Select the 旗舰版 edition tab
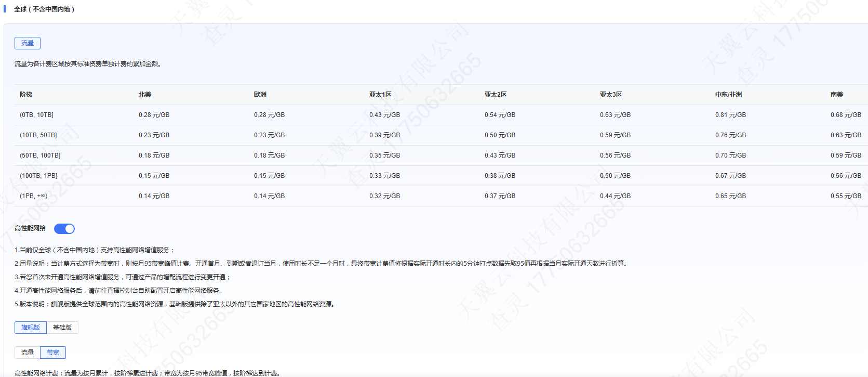The height and width of the screenshot is (377, 868). [x=31, y=328]
